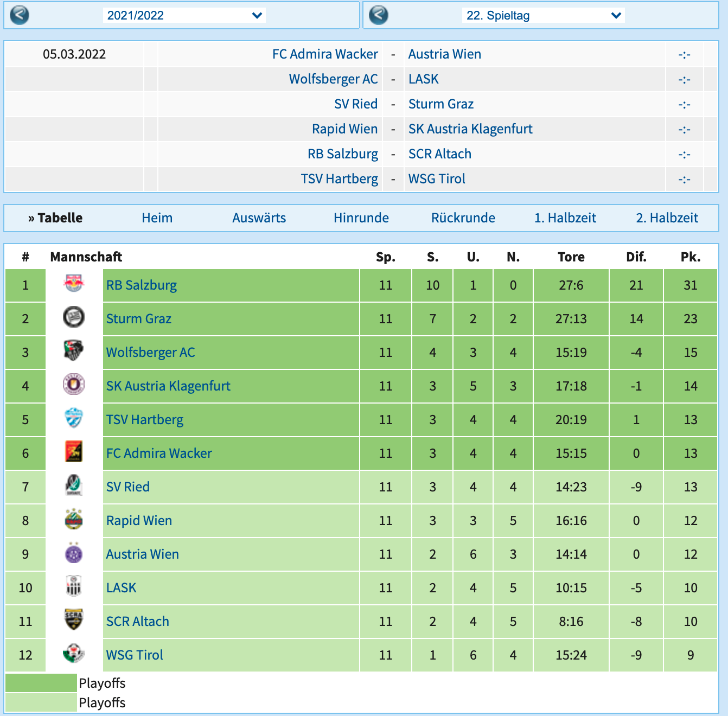The width and height of the screenshot is (728, 716).
Task: Click the Rapid Wien vs Klagenfurt score
Action: pyautogui.click(x=684, y=129)
